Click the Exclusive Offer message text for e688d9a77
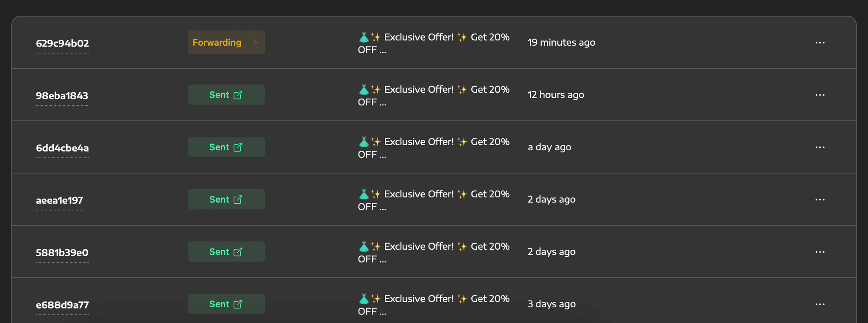This screenshot has height=323, width=868. [433, 304]
